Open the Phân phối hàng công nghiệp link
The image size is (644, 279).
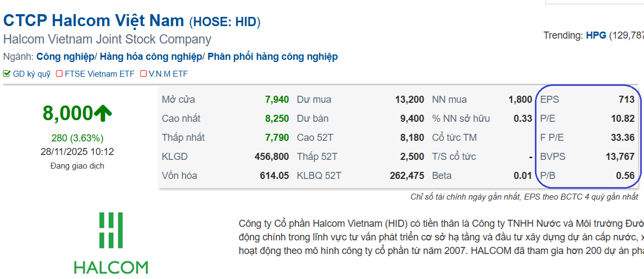point(273,57)
